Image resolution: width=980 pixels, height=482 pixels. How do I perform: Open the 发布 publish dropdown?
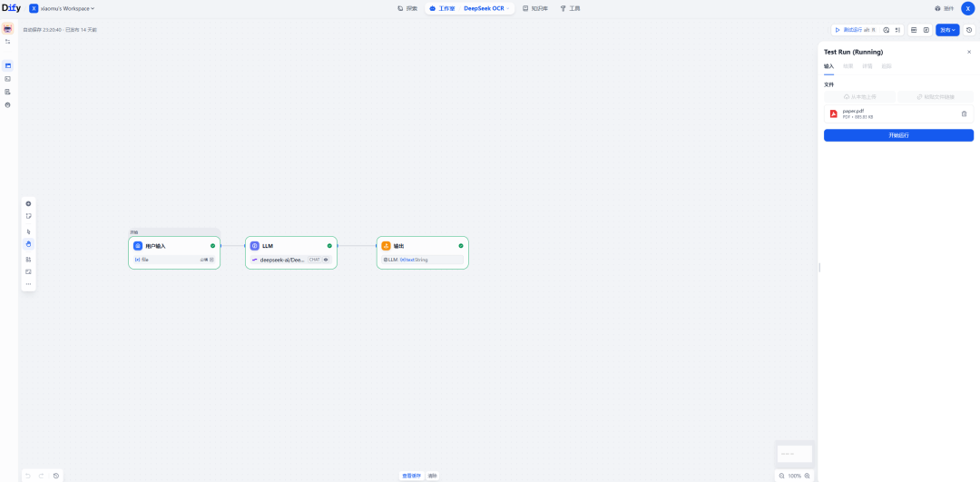click(x=947, y=30)
